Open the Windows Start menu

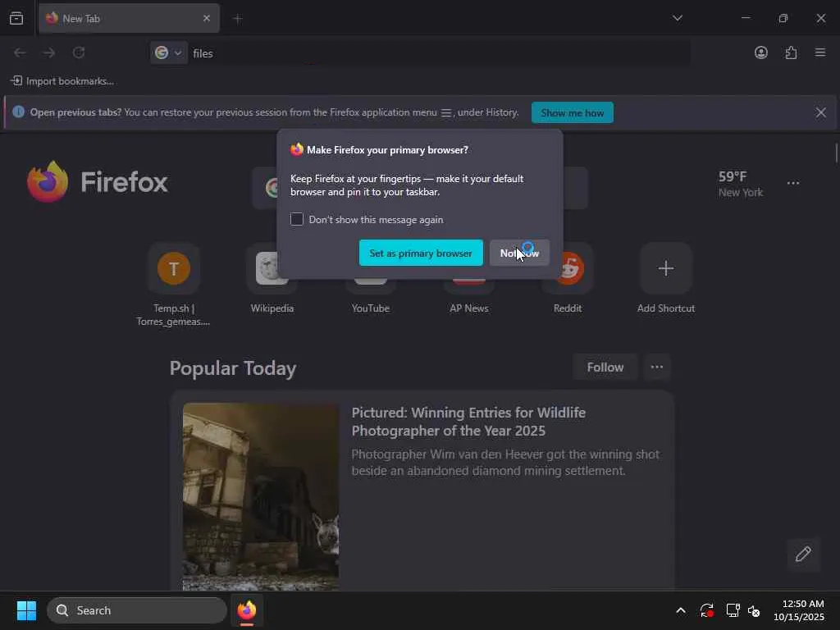[26, 610]
